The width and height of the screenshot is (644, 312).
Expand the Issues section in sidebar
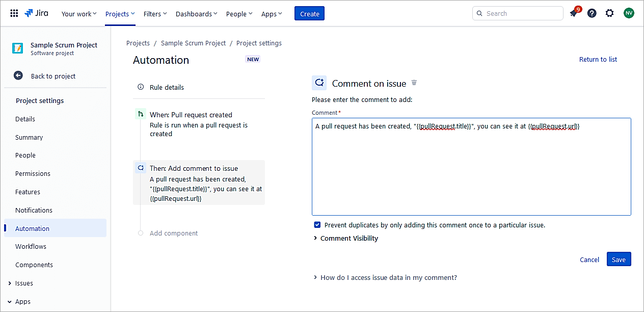(10, 283)
